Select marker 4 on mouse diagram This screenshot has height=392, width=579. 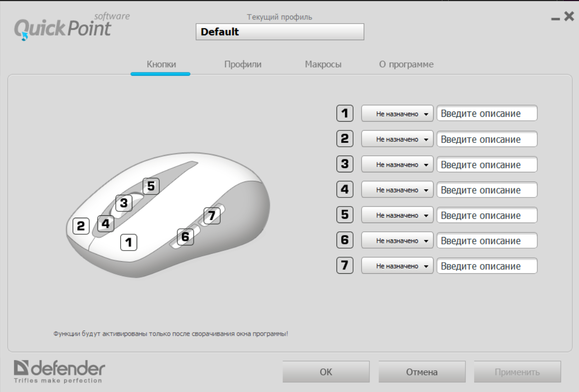pos(106,224)
